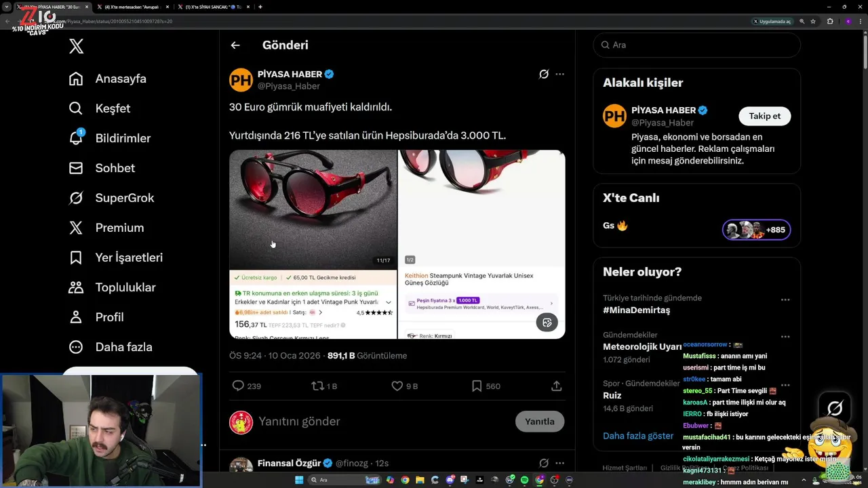Bookmark this page with the star icon
This screenshot has height=488, width=868.
[813, 21]
